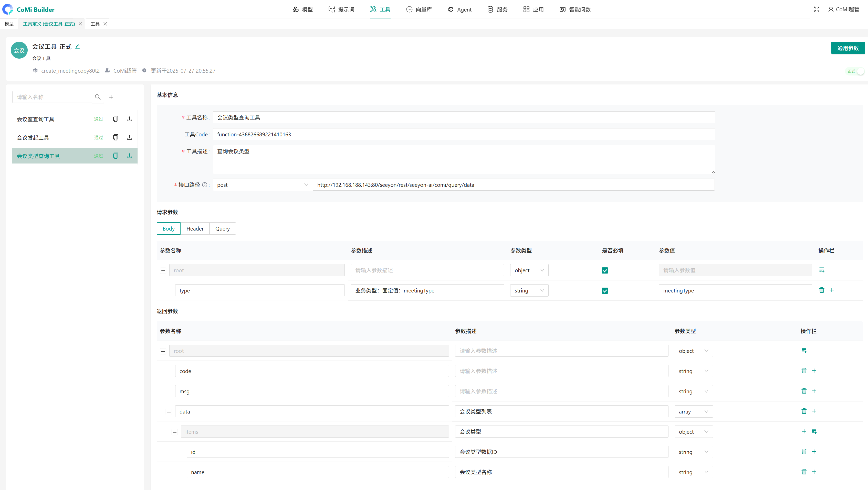Click the 工具描述 text area
Screen dimensions: 868x490
point(464,159)
